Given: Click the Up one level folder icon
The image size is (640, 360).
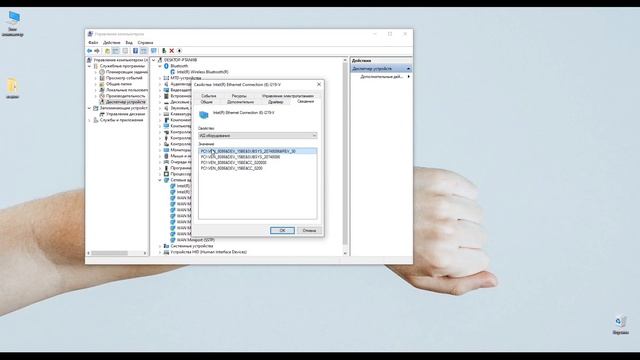Looking at the screenshot, I should (x=107, y=51).
